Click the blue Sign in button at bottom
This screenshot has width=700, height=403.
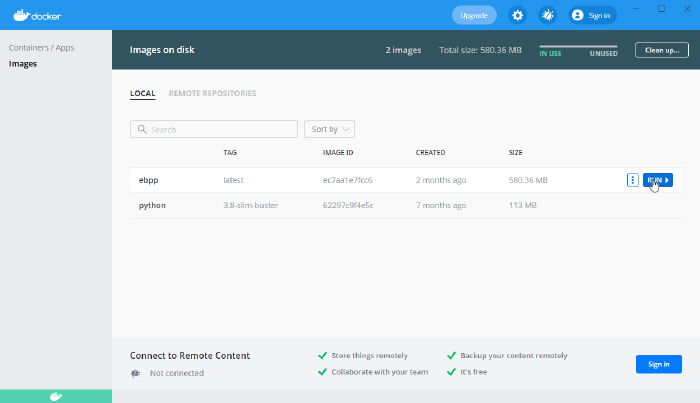(658, 364)
